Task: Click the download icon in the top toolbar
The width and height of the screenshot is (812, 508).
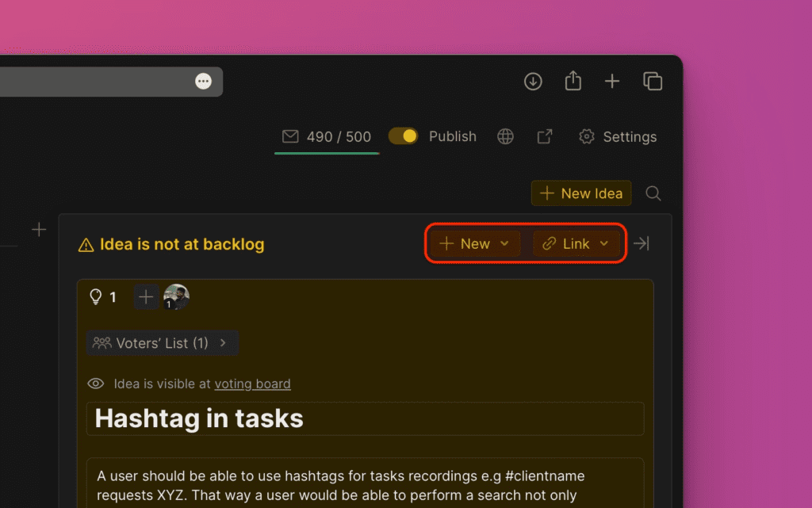Action: (x=533, y=81)
